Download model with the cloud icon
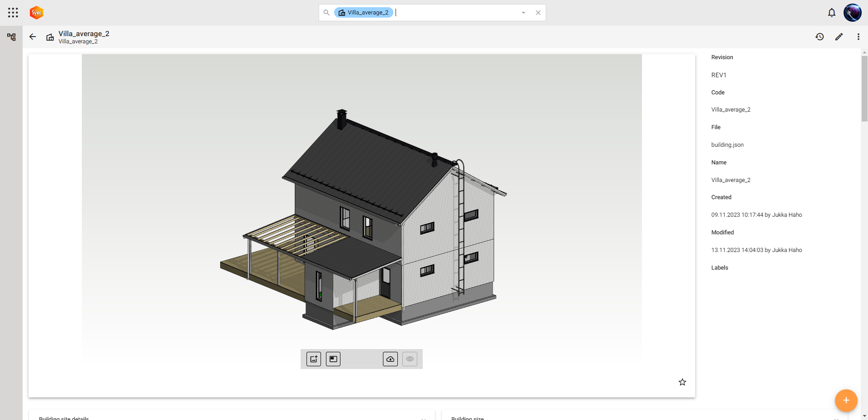The width and height of the screenshot is (868, 420). tap(390, 359)
